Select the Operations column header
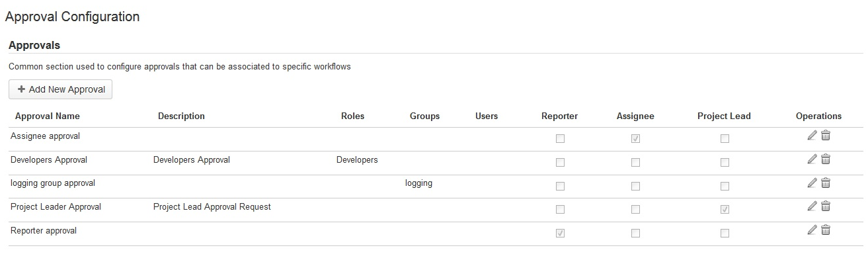The width and height of the screenshot is (868, 258). click(x=818, y=116)
